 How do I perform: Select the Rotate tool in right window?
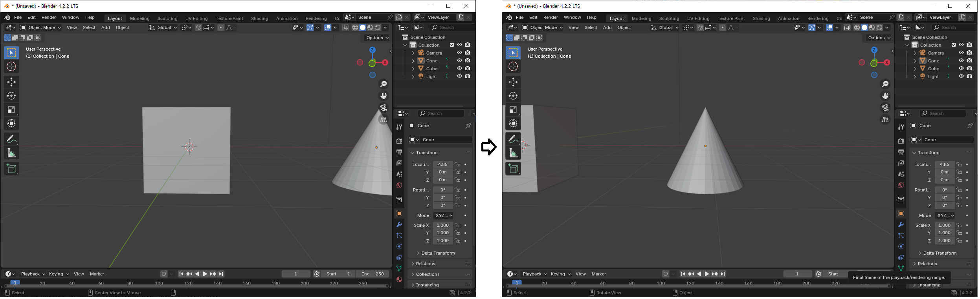[x=513, y=96]
